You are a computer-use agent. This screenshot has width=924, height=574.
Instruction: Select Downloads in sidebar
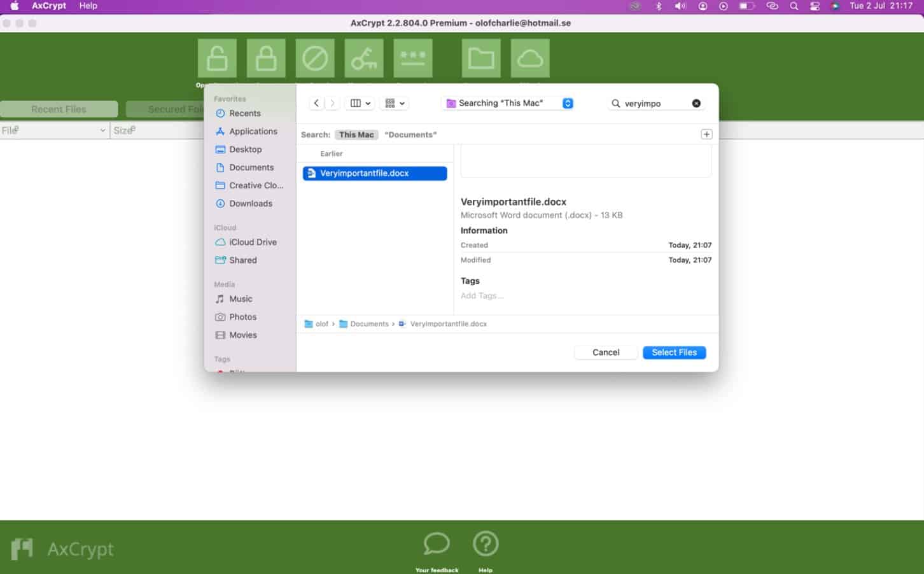(x=249, y=204)
